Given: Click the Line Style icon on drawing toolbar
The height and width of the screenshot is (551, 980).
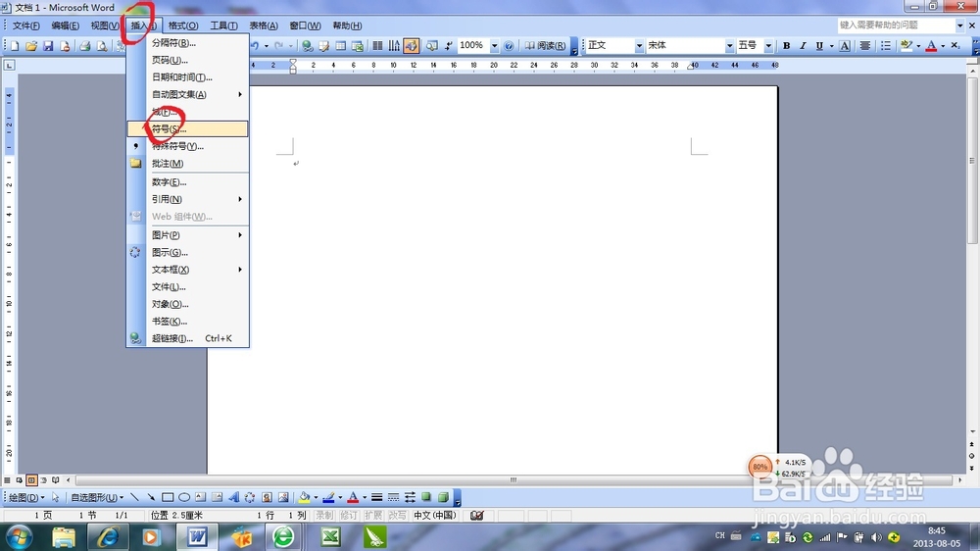Looking at the screenshot, I should click(x=377, y=498).
